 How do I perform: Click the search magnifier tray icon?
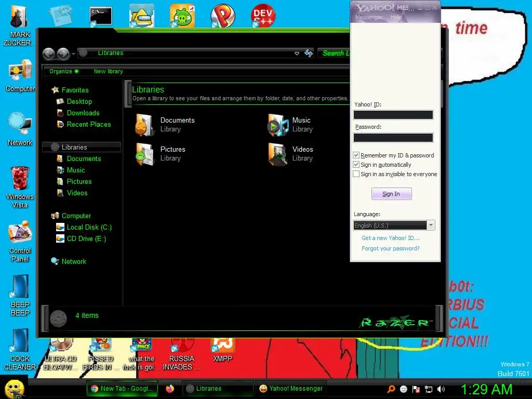tap(391, 389)
